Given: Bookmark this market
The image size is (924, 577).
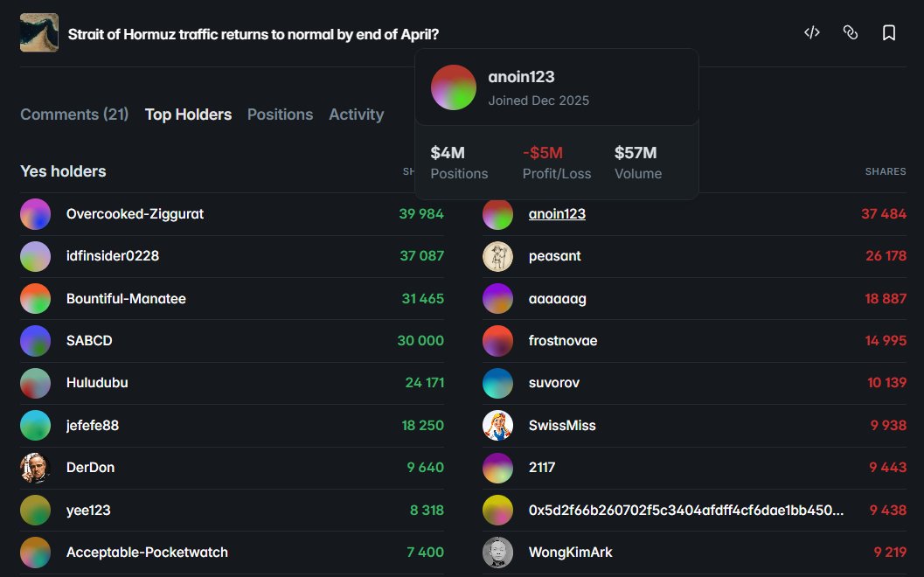Looking at the screenshot, I should (x=889, y=31).
